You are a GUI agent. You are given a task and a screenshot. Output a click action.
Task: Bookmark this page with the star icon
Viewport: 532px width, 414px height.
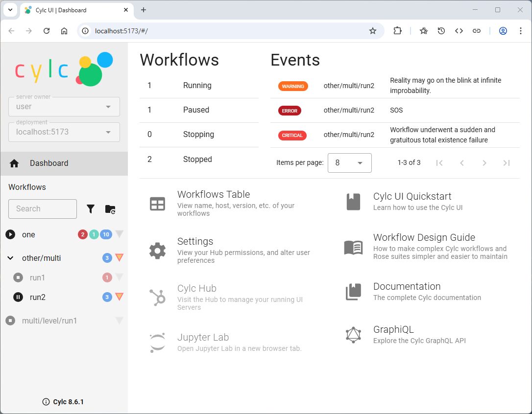tap(373, 31)
